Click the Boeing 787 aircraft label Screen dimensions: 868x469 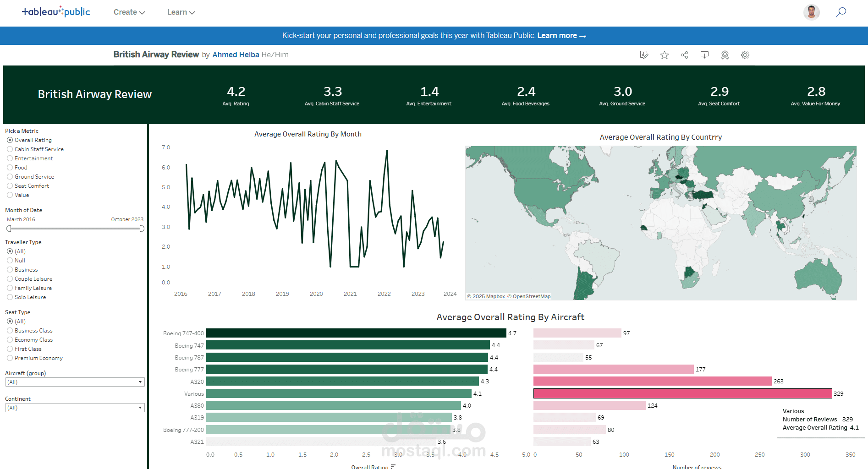pos(189,358)
